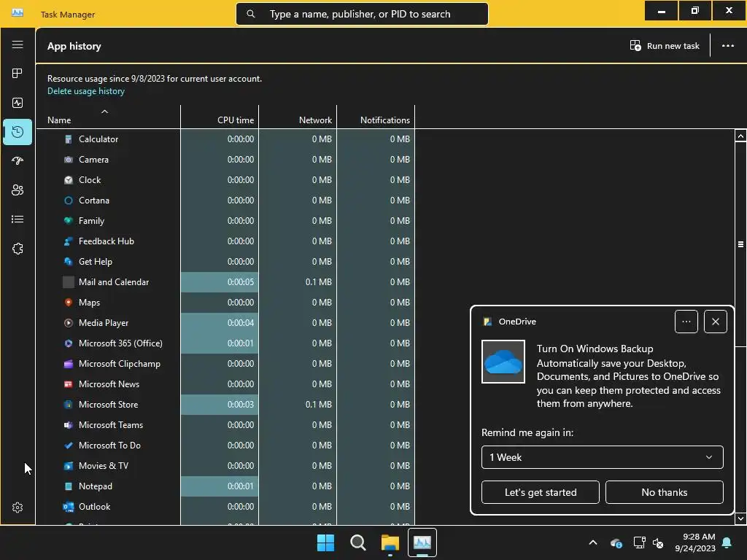The height and width of the screenshot is (560, 747).
Task: Click the Cortana circle icon
Action: (x=69, y=201)
